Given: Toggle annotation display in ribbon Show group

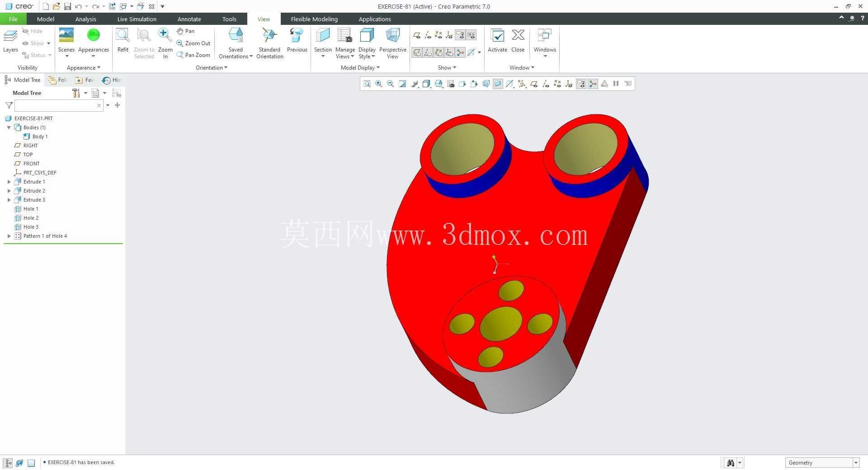Looking at the screenshot, I should 460,35.
